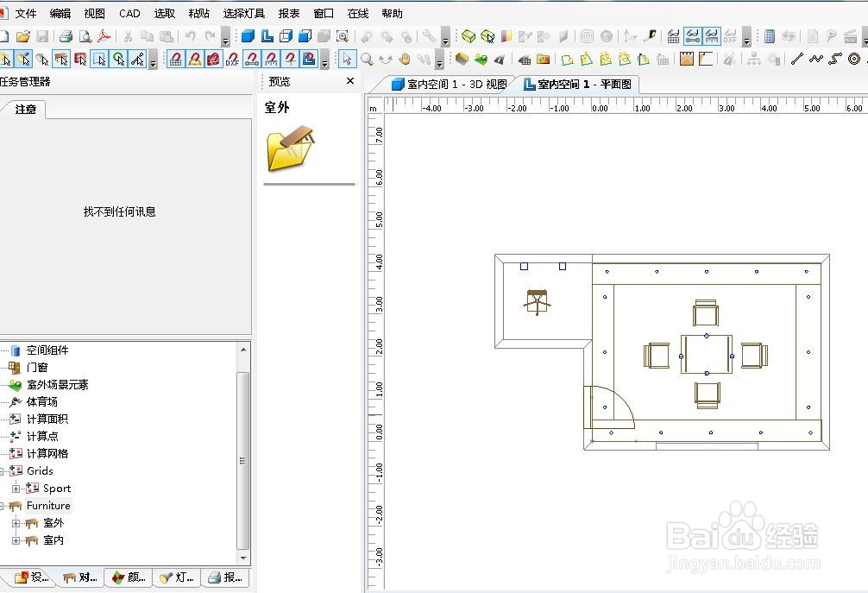This screenshot has width=868, height=593.
Task: Select the zigzag polyline drawing tool
Action: pyautogui.click(x=816, y=59)
